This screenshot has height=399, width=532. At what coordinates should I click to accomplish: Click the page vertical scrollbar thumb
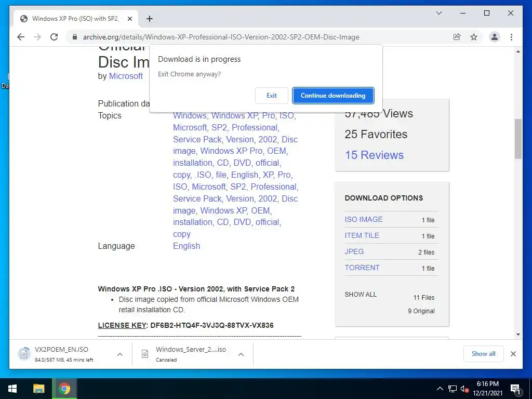(x=518, y=138)
